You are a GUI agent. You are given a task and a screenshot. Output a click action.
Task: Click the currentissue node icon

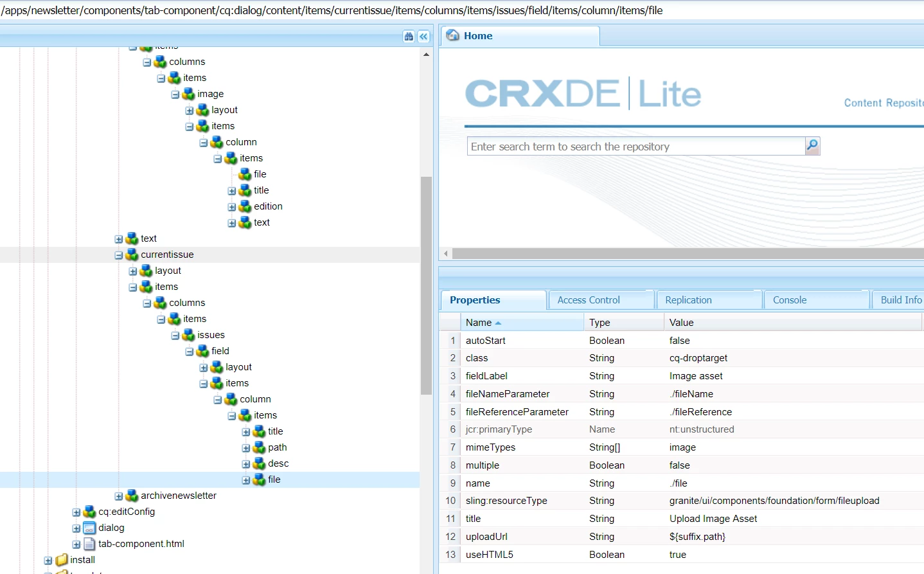pos(132,255)
